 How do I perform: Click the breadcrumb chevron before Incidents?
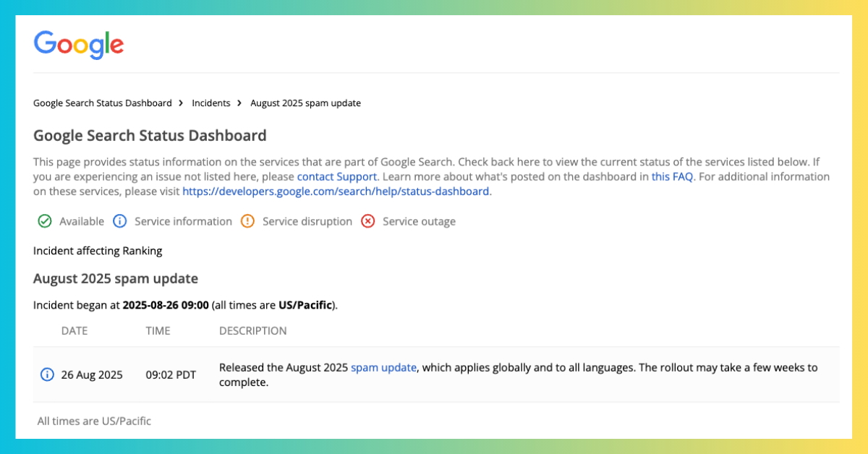coord(182,103)
